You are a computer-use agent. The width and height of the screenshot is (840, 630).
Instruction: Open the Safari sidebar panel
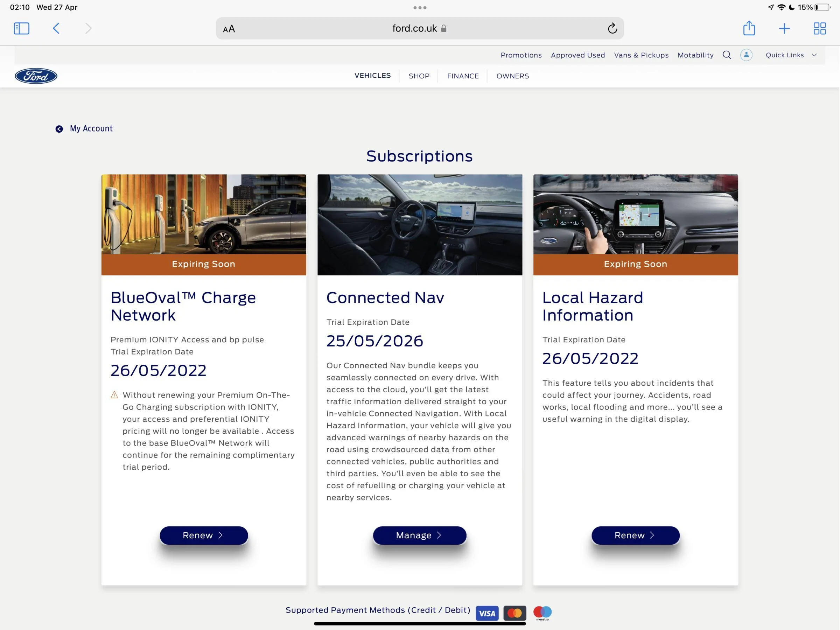click(x=21, y=28)
